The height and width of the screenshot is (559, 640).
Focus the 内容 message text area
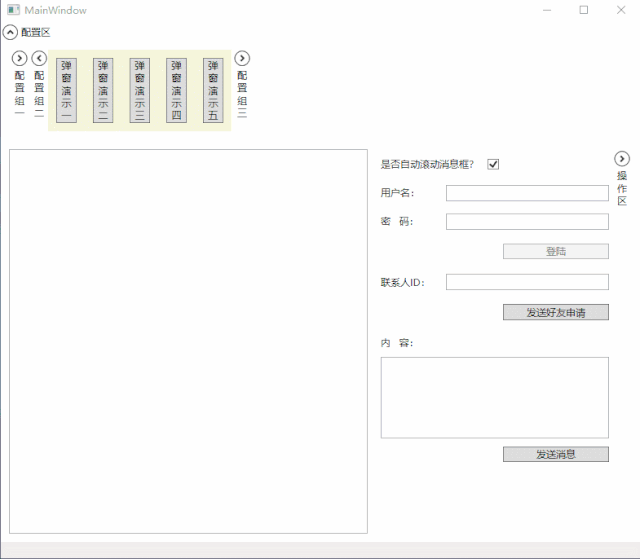(x=495, y=398)
